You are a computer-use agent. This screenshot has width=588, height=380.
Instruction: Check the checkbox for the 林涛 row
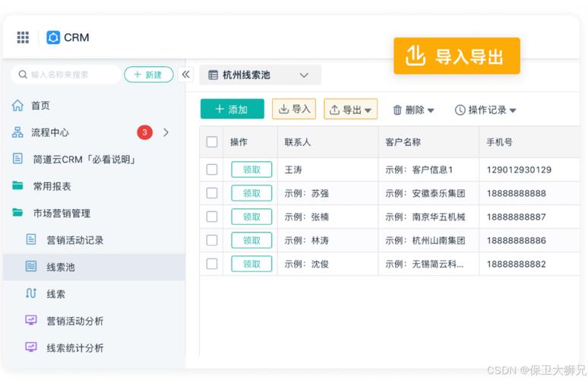tap(212, 240)
